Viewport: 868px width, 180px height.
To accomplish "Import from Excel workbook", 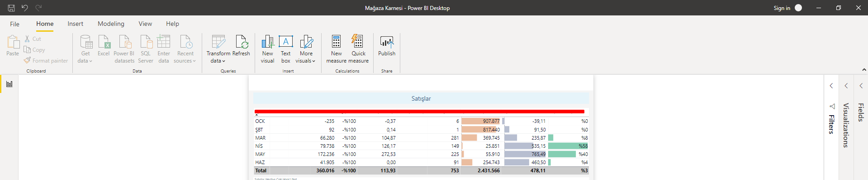I will click(x=104, y=45).
